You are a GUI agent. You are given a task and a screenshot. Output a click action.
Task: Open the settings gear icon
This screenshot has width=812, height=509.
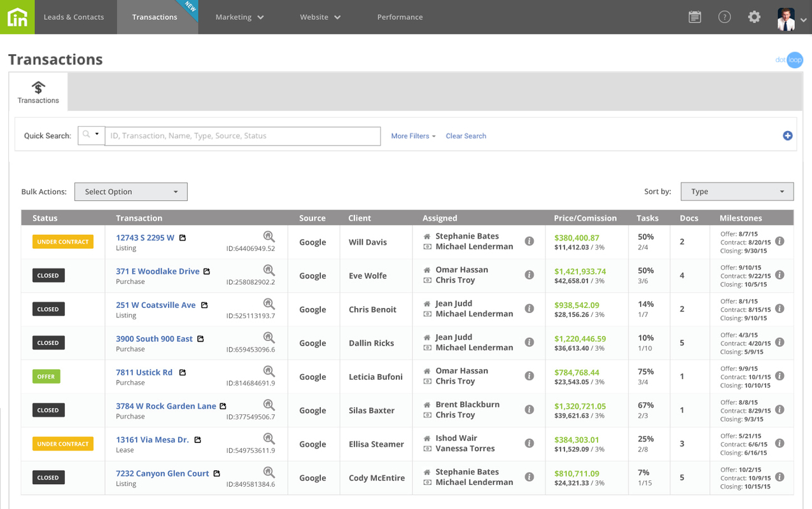pos(754,17)
